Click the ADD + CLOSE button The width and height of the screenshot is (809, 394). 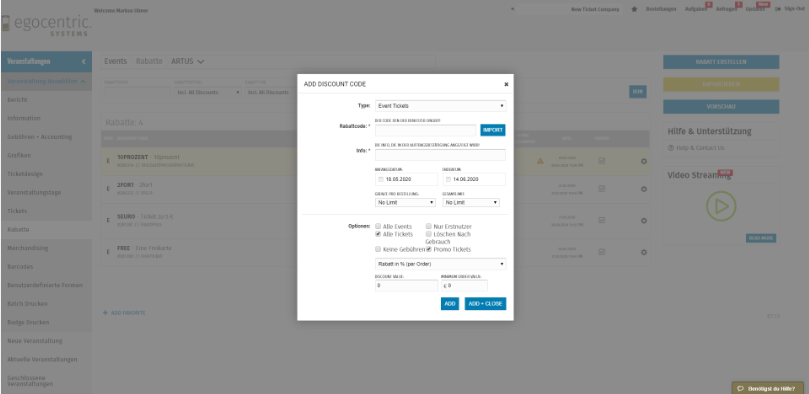(x=486, y=304)
